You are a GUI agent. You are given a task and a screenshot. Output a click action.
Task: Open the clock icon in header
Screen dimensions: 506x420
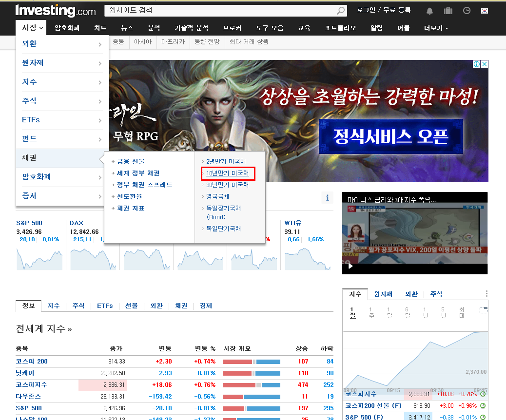(467, 11)
